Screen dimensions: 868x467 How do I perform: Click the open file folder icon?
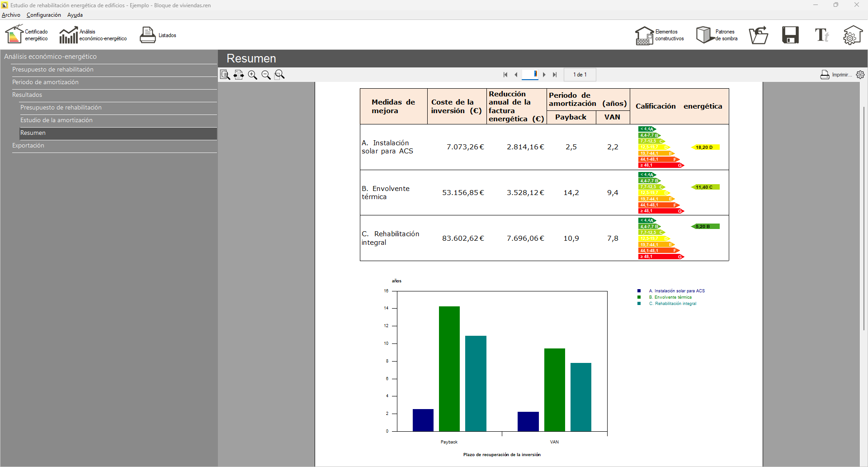[x=758, y=35]
